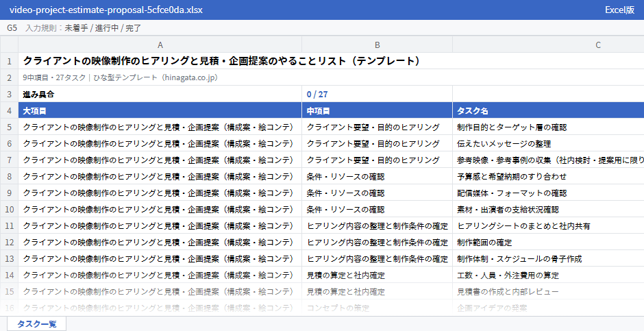Select row 1 header
Screen dimensions: 644x331
9,61
